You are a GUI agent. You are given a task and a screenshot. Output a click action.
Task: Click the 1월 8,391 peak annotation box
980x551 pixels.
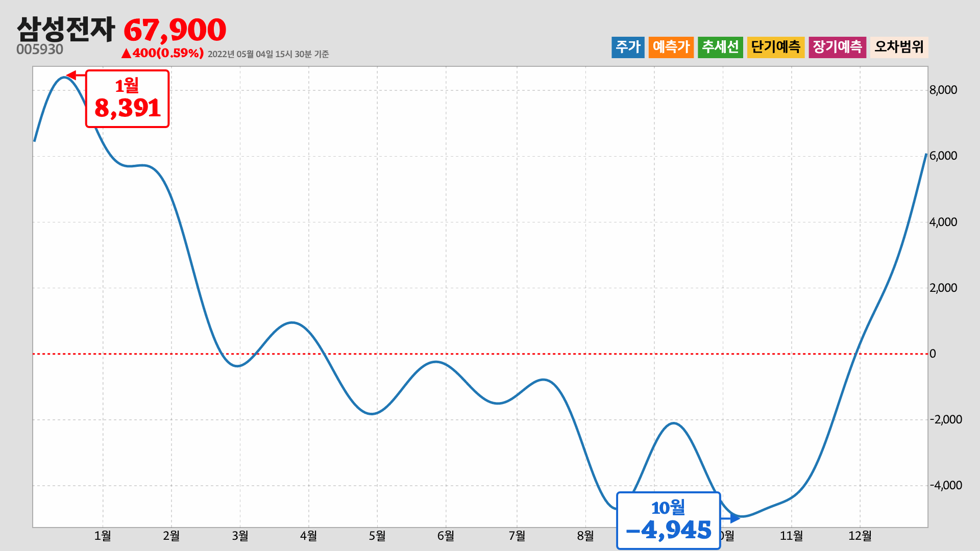point(127,98)
